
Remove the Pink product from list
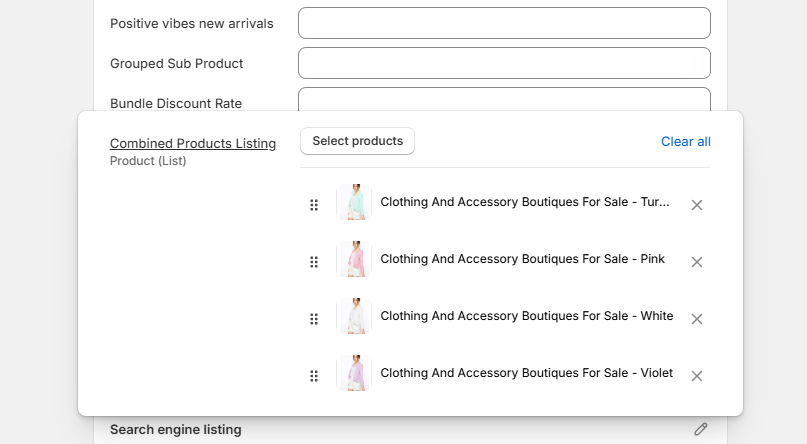coord(697,262)
